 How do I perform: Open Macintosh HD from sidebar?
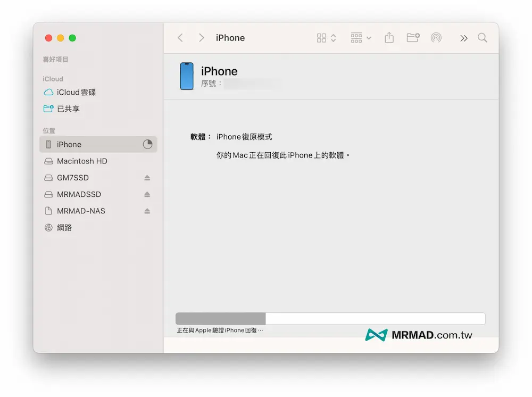[82, 161]
